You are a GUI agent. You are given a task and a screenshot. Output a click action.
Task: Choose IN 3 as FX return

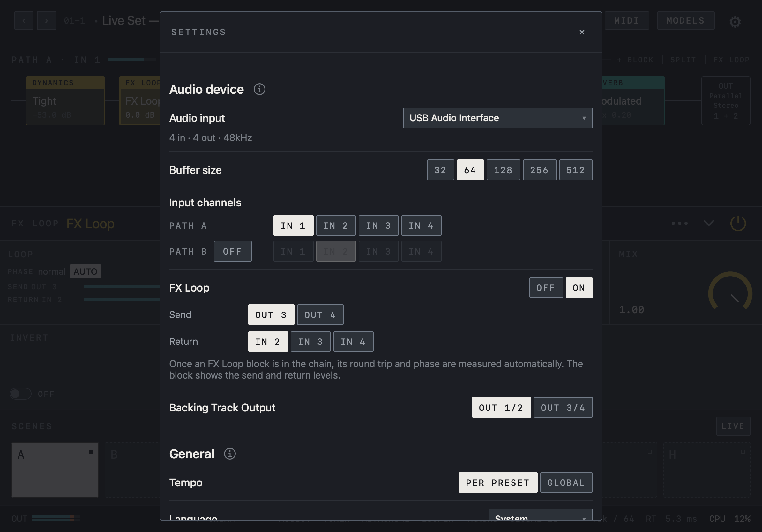coord(311,342)
